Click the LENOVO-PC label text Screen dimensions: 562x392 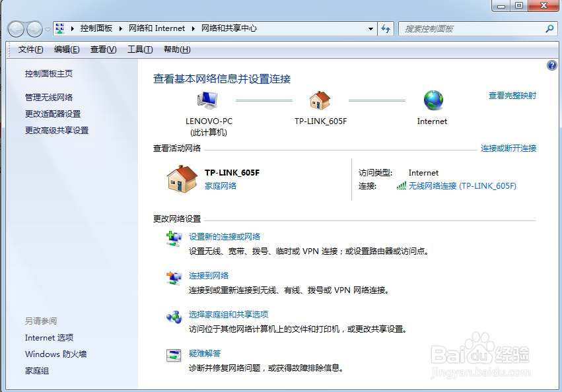tap(209, 121)
